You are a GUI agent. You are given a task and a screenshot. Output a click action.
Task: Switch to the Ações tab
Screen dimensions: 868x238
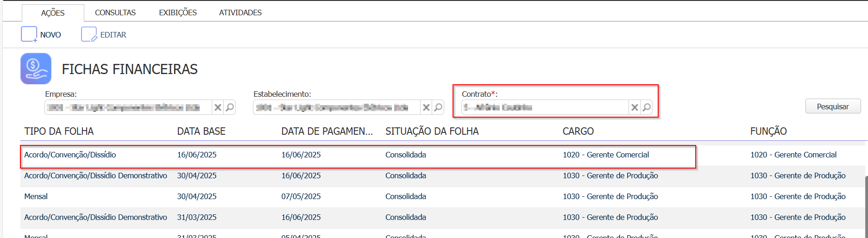coord(53,13)
